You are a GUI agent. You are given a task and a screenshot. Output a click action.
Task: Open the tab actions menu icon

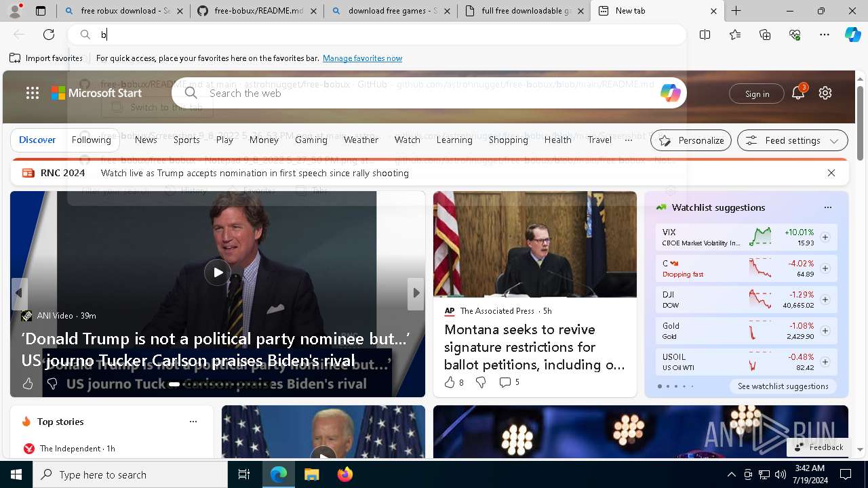click(41, 11)
